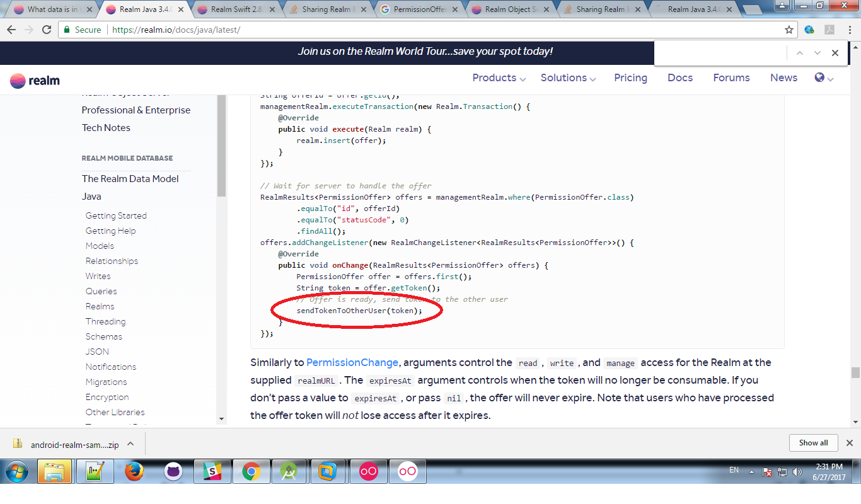Click the Realm logo in the header
The image size is (861, 504).
click(35, 80)
